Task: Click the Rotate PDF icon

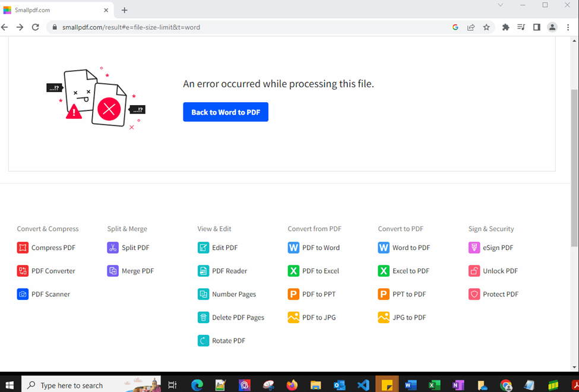Action: click(204, 341)
